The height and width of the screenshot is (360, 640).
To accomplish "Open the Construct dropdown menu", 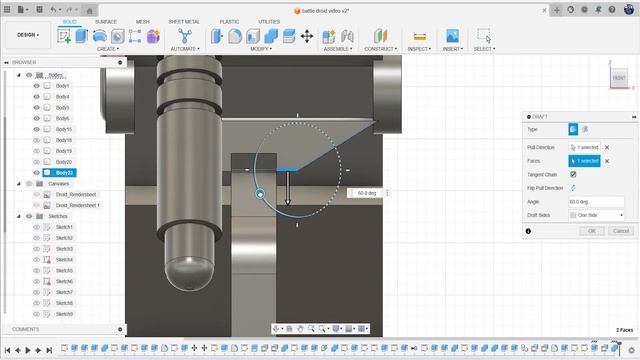I will click(x=380, y=49).
